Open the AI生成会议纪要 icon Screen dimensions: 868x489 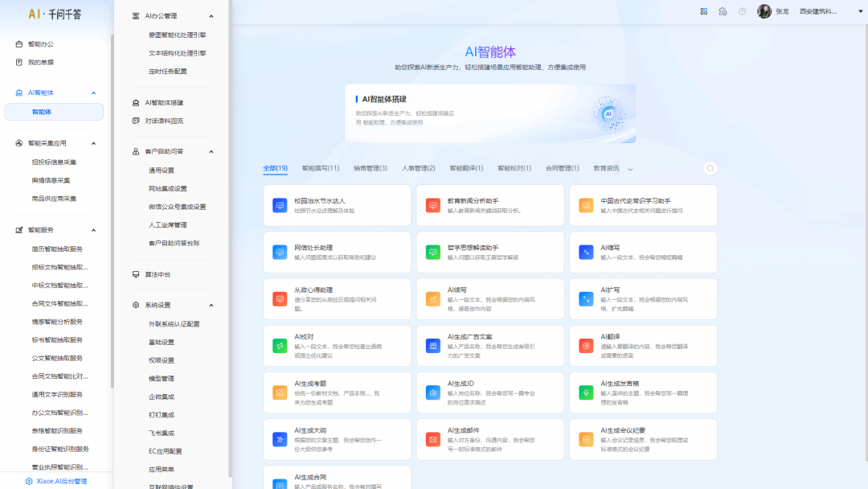click(586, 439)
